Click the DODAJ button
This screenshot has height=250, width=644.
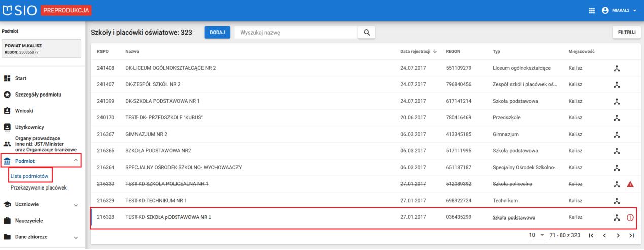(x=217, y=33)
